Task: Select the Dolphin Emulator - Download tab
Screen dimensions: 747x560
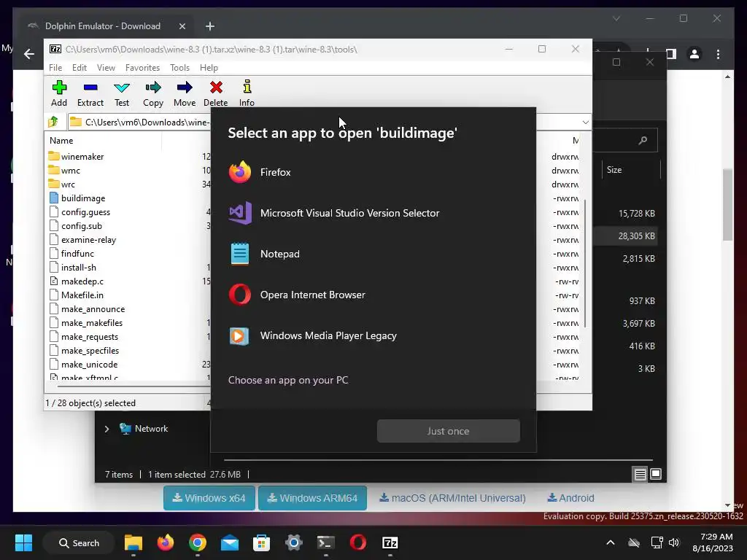Action: [102, 26]
